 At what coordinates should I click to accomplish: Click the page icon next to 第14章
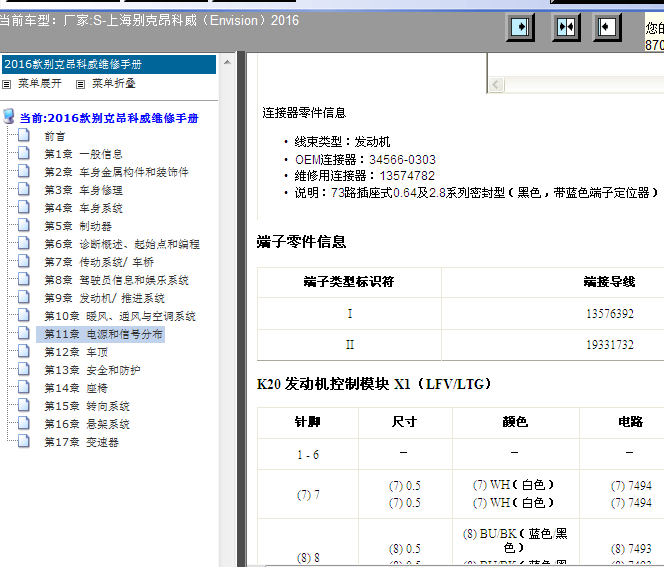(x=24, y=387)
